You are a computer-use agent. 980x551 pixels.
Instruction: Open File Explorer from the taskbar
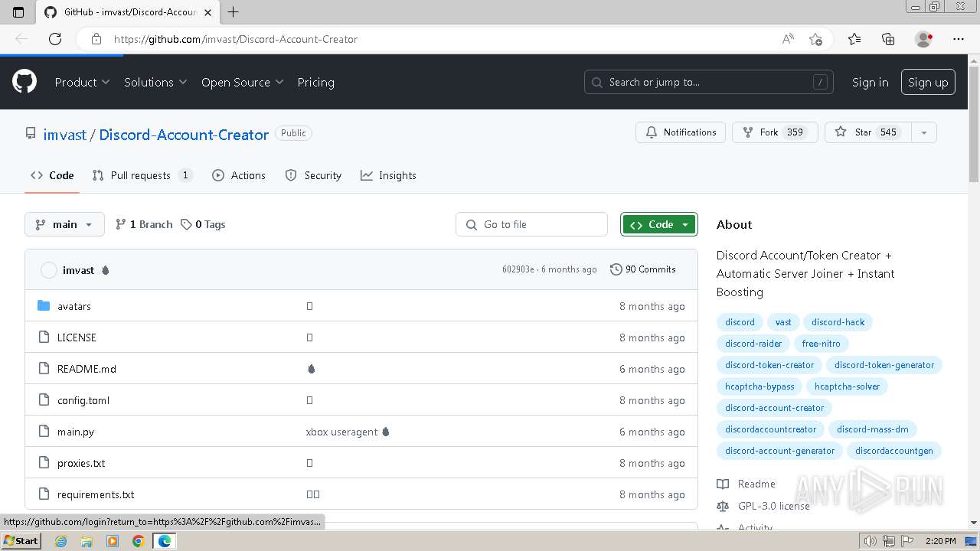point(87,541)
